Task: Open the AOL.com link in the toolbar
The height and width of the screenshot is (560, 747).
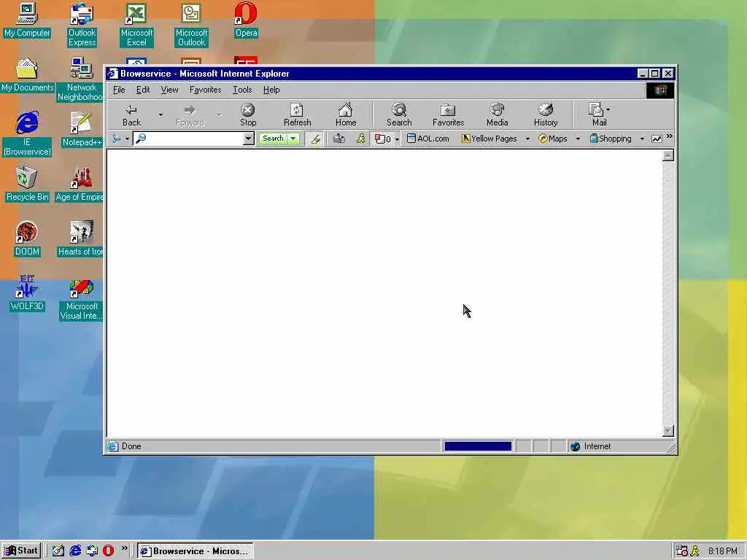Action: click(427, 139)
